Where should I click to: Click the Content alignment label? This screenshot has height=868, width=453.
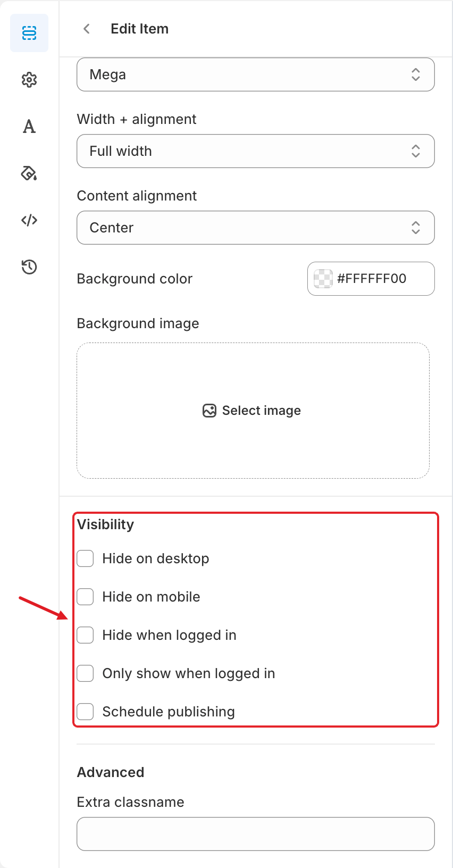[137, 196]
